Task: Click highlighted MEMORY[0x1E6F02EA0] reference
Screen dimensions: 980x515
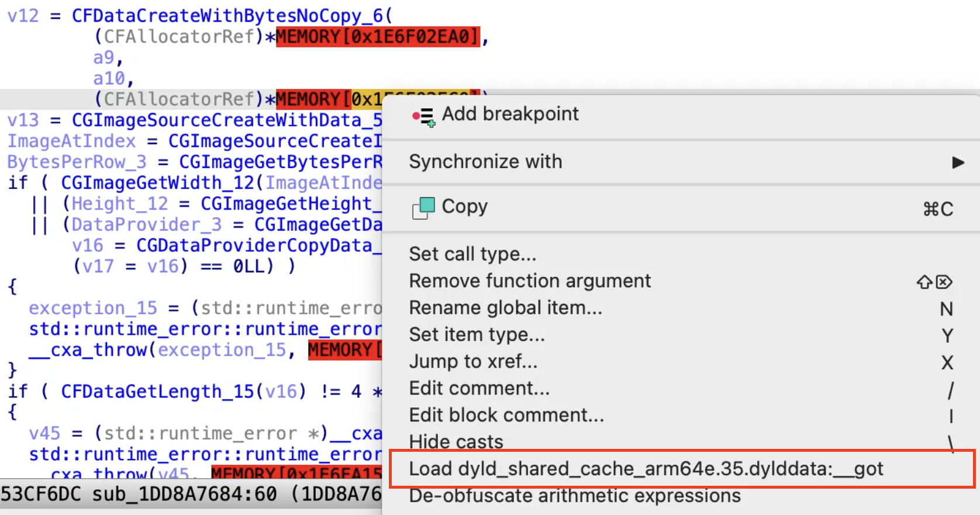Action: point(378,37)
